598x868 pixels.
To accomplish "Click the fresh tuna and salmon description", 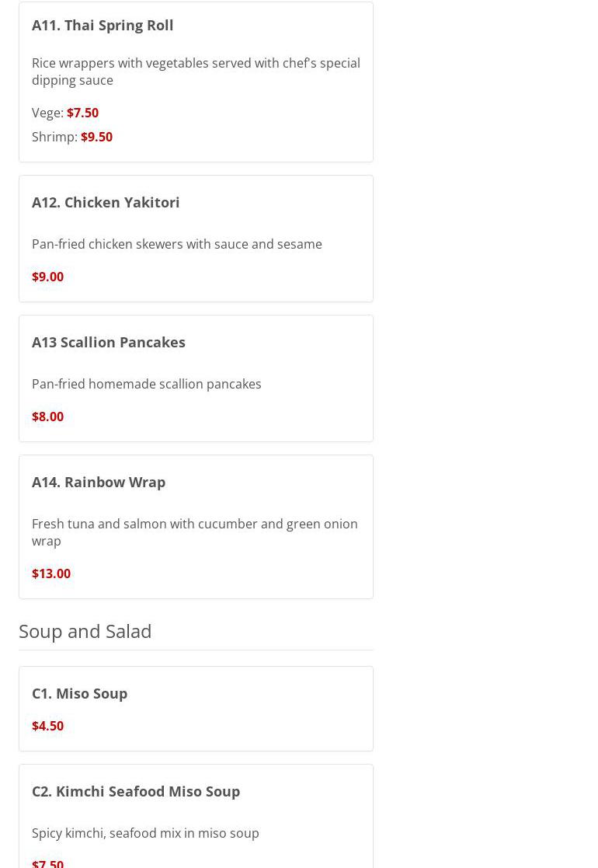I will 195,532.
